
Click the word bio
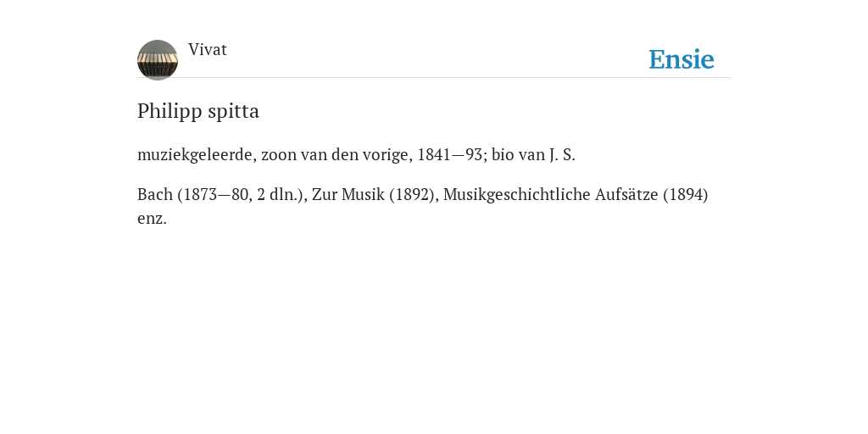tap(503, 155)
